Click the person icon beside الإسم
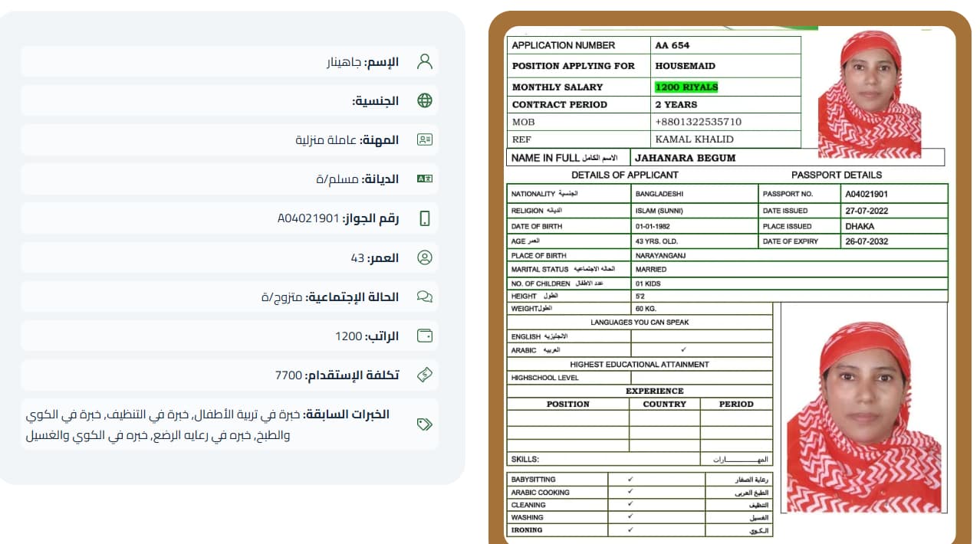This screenshot has width=980, height=544. pyautogui.click(x=424, y=61)
